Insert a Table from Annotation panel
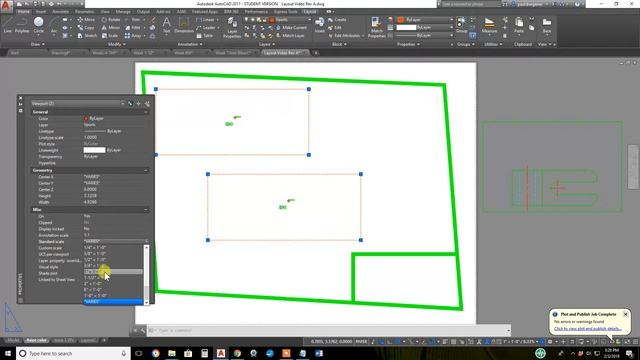Image resolution: width=640 pixels, height=360 pixels. (204, 36)
